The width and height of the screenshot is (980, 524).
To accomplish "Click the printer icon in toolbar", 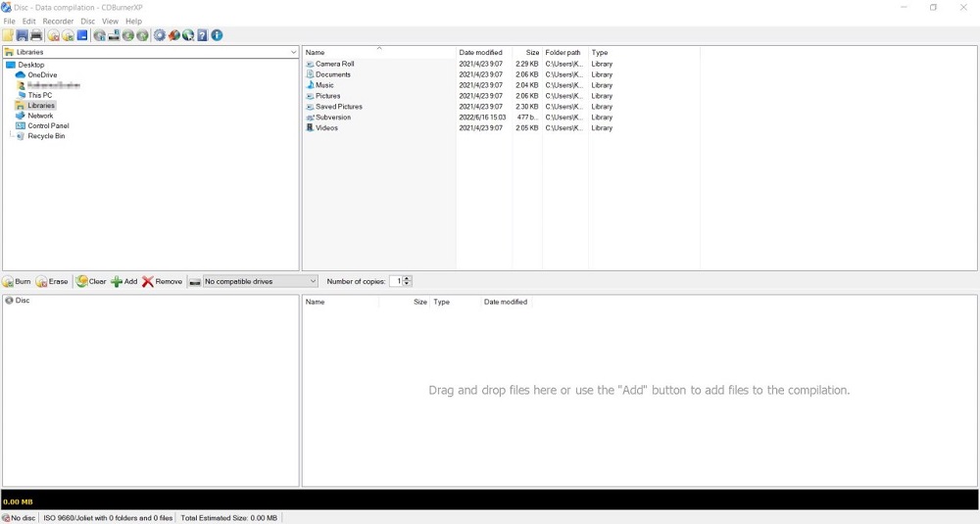I will pyautogui.click(x=36, y=35).
